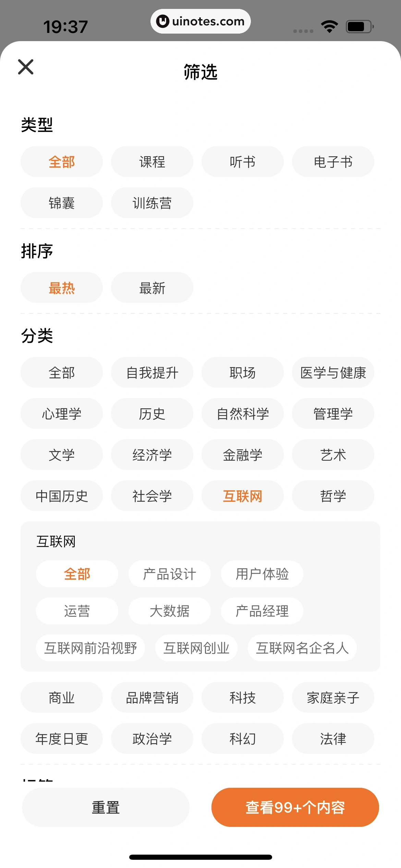Select 产品设计 subcategory under 互联网
Viewport: 401px width, 868px height.
point(169,574)
